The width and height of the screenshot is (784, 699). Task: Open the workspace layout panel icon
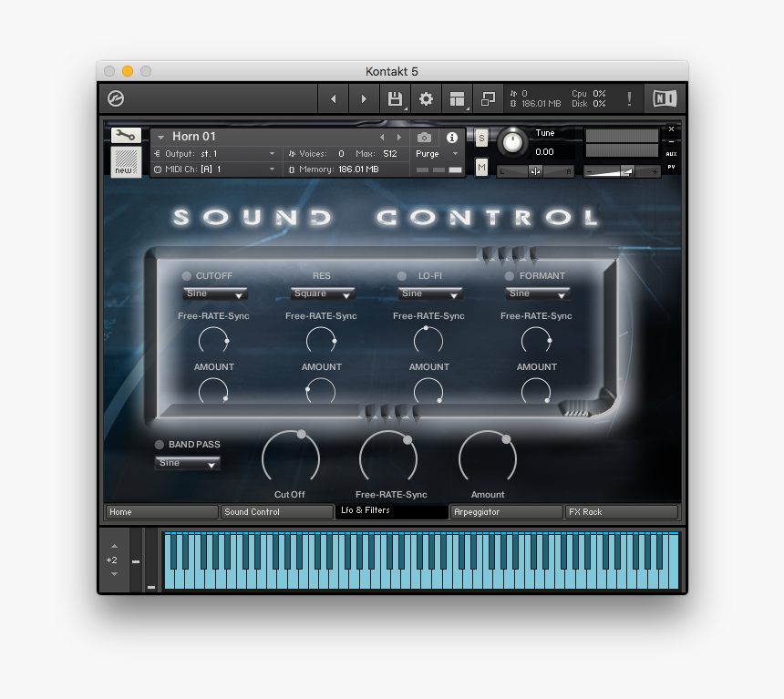[457, 99]
